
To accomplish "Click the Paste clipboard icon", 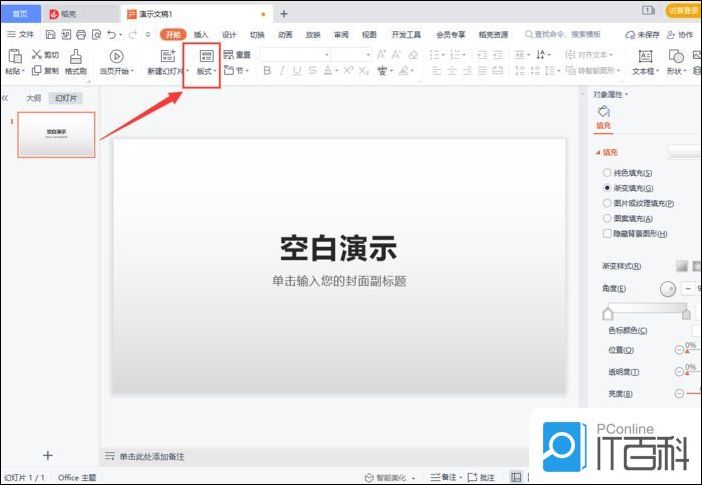I will pyautogui.click(x=15, y=56).
